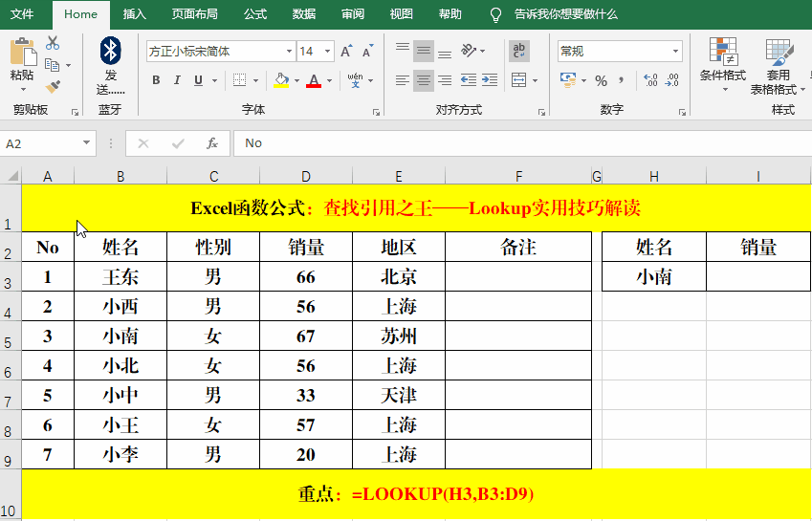
Task: Click the Increase Indent icon
Action: pos(490,80)
